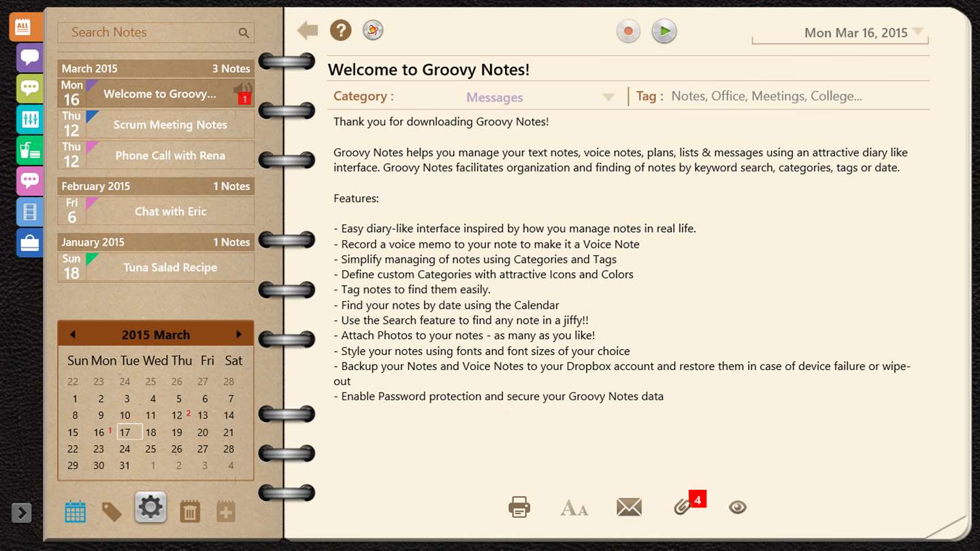Focus the Search Notes field
Image resolution: width=980 pixels, height=551 pixels.
pyautogui.click(x=156, y=33)
